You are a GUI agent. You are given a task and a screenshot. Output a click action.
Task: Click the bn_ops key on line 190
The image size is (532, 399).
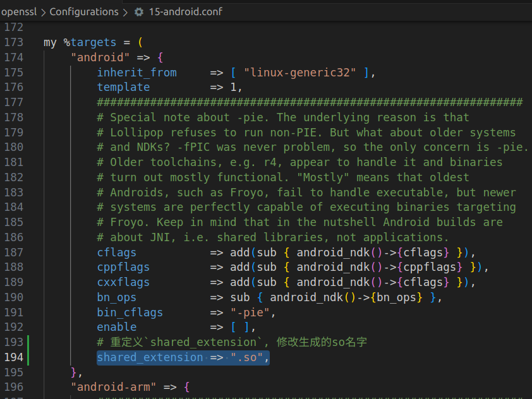click(117, 297)
